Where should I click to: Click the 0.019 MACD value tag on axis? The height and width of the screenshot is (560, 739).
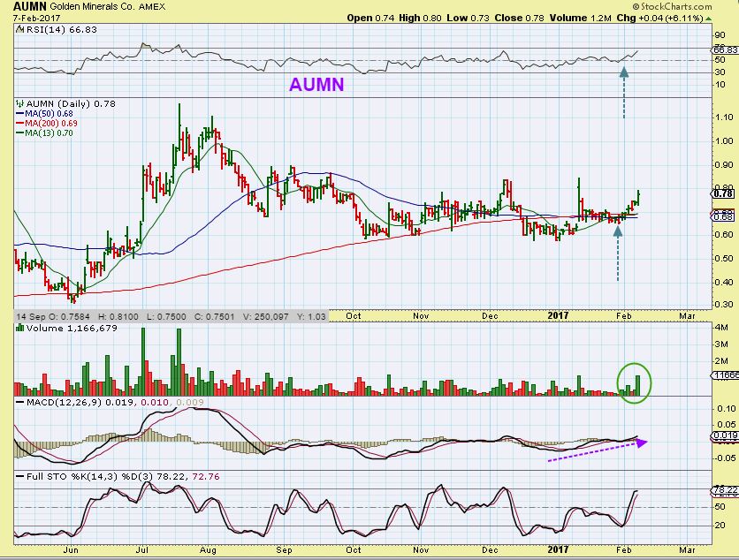click(724, 435)
